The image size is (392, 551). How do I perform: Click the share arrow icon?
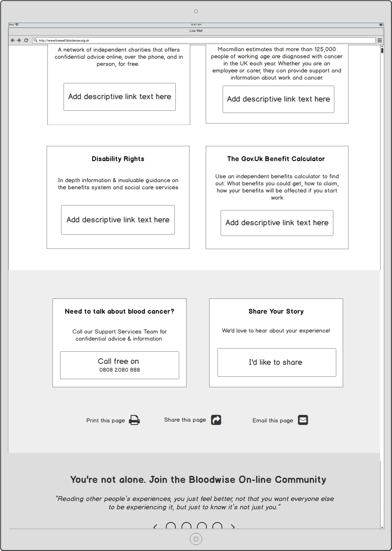tap(216, 420)
